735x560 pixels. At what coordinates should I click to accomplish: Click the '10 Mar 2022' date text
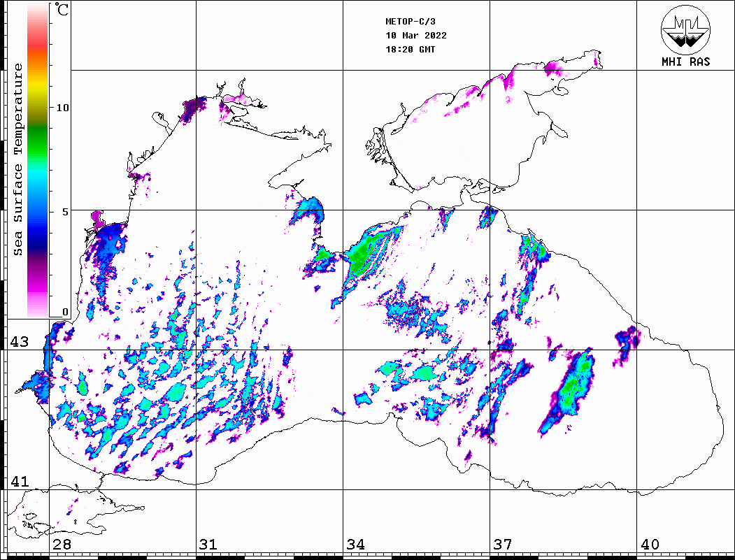pos(416,36)
